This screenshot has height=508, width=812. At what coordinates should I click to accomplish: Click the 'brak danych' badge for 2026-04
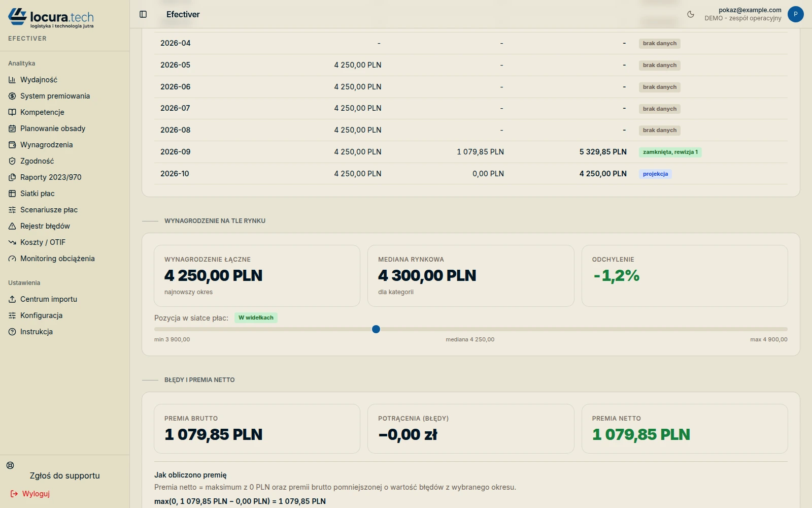pyautogui.click(x=659, y=44)
